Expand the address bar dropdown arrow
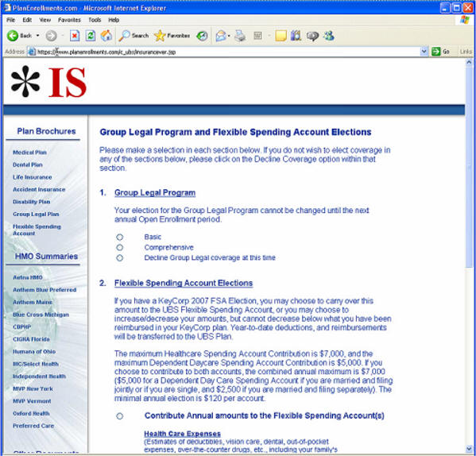 (424, 52)
